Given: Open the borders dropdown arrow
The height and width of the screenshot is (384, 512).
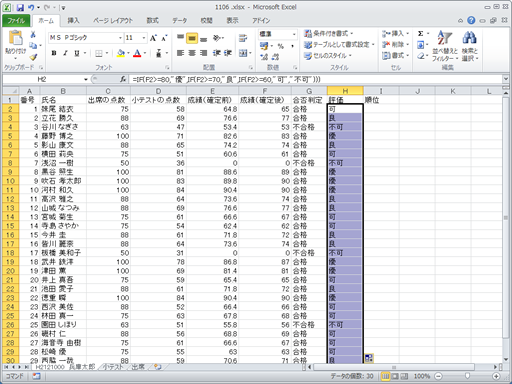Looking at the screenshot, I should (x=107, y=53).
